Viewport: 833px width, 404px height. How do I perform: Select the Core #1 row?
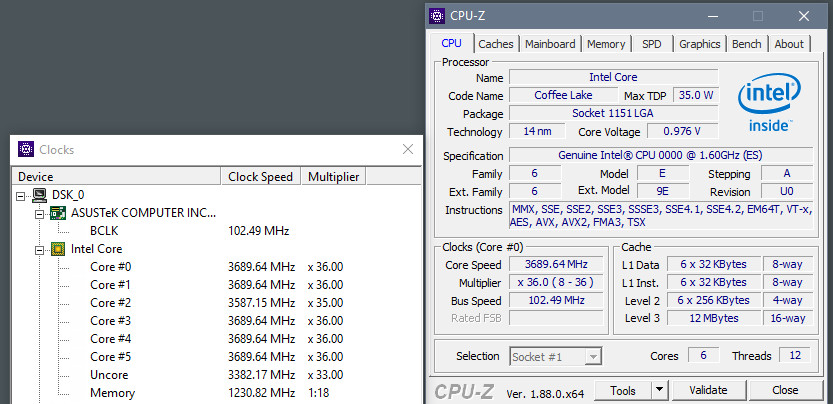click(x=216, y=285)
